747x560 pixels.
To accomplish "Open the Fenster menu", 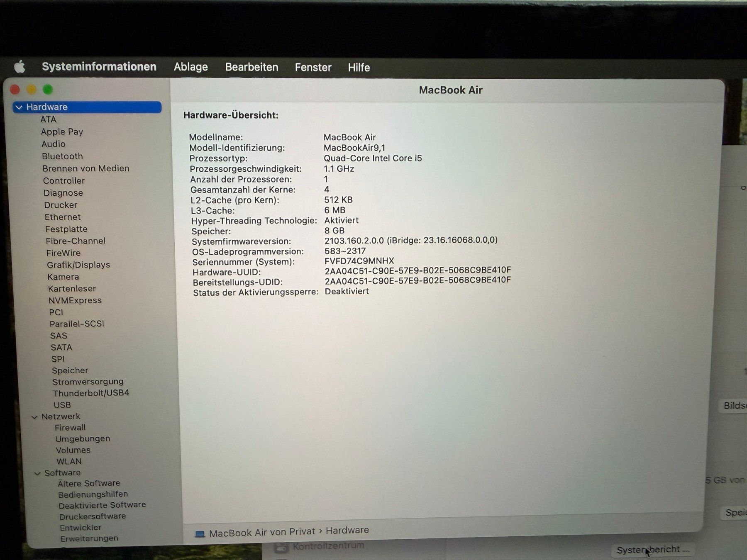I will [x=313, y=67].
